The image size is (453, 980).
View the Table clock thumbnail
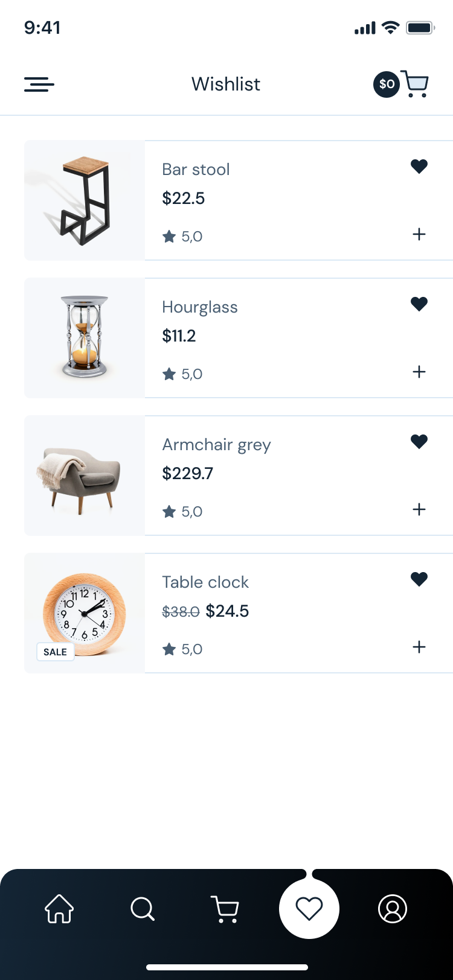point(85,613)
